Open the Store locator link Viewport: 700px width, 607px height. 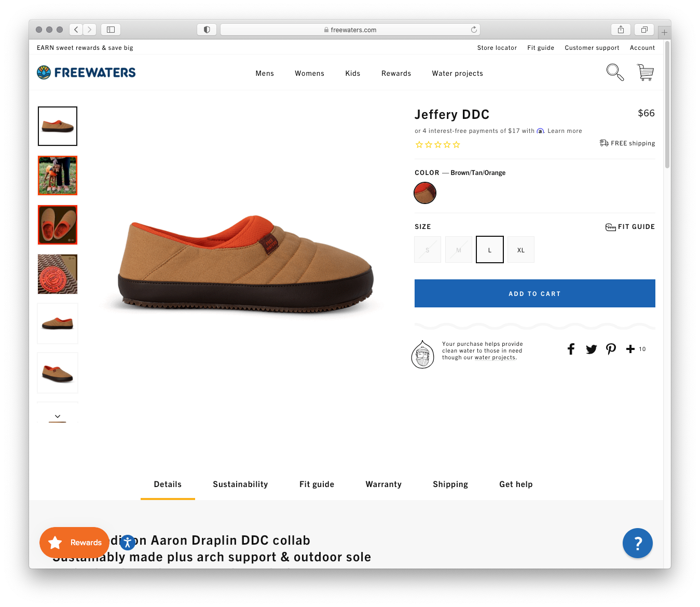(x=497, y=48)
